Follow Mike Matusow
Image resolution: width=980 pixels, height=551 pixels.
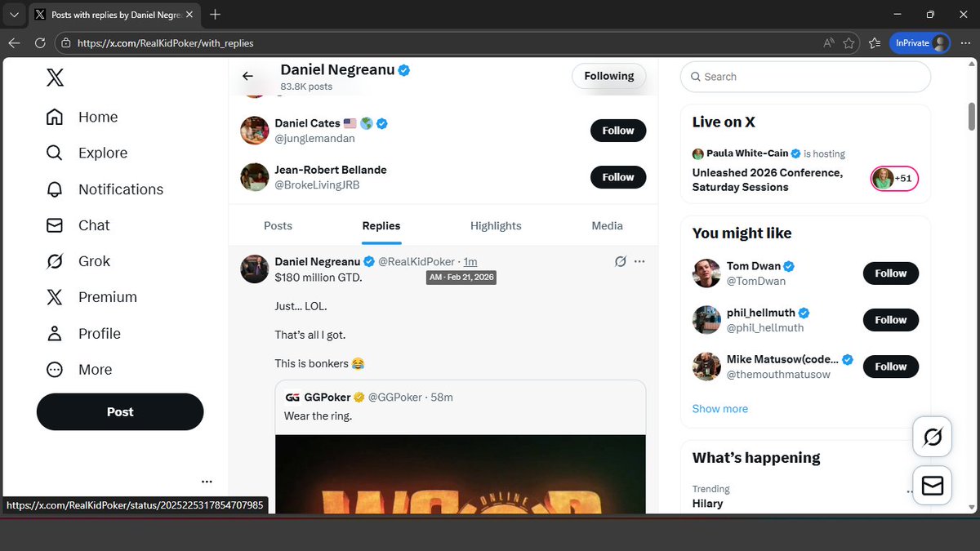click(x=891, y=367)
